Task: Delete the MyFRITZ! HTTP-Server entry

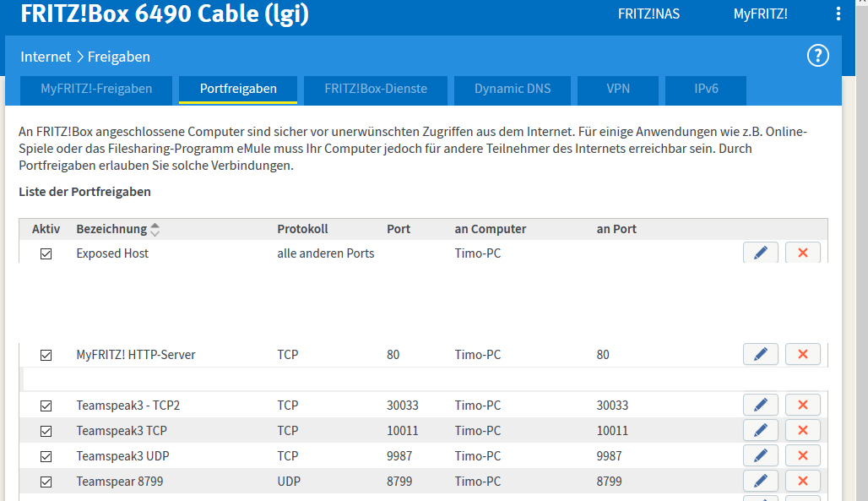Action: pos(802,354)
